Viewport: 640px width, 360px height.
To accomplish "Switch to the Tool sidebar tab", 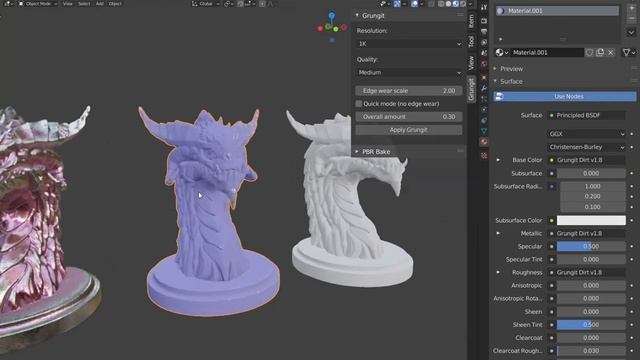I will click(471, 41).
